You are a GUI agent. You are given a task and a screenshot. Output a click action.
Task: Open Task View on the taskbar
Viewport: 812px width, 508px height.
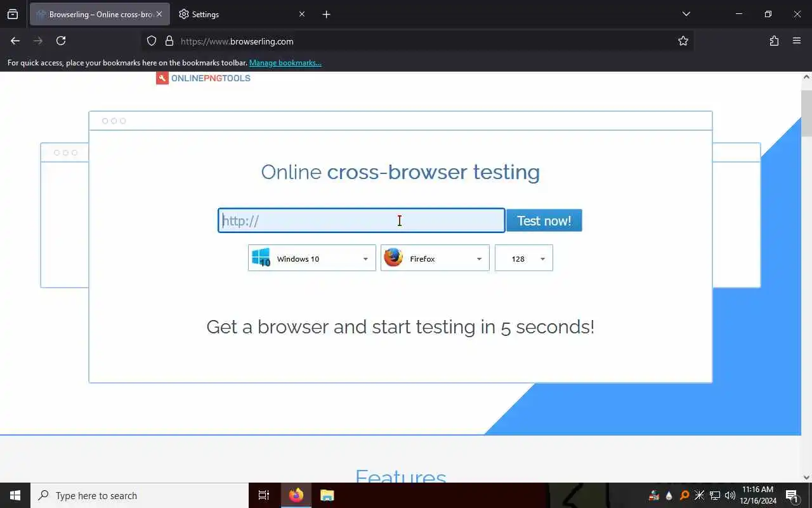coord(264,495)
